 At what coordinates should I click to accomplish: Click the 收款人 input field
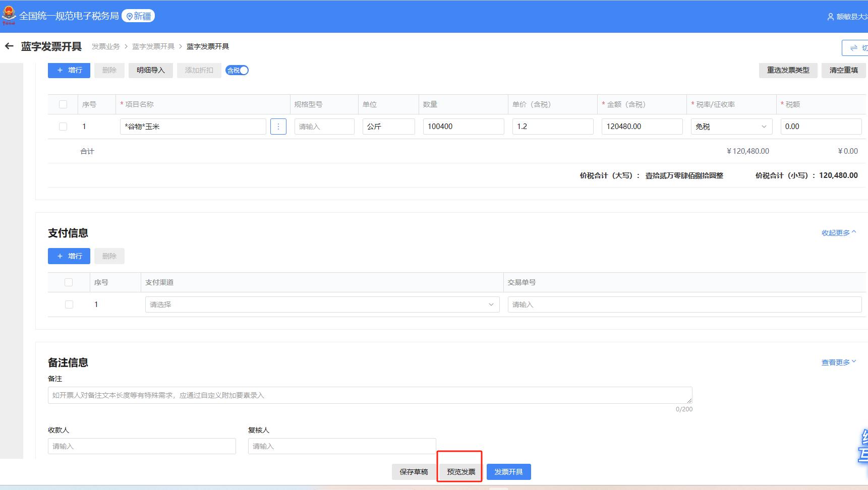pos(142,446)
